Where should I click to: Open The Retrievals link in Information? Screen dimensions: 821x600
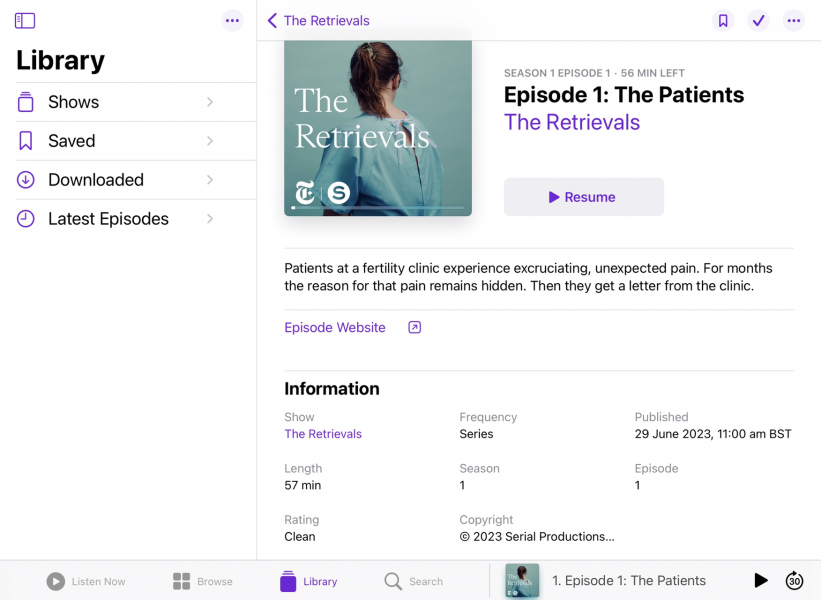pyautogui.click(x=323, y=434)
